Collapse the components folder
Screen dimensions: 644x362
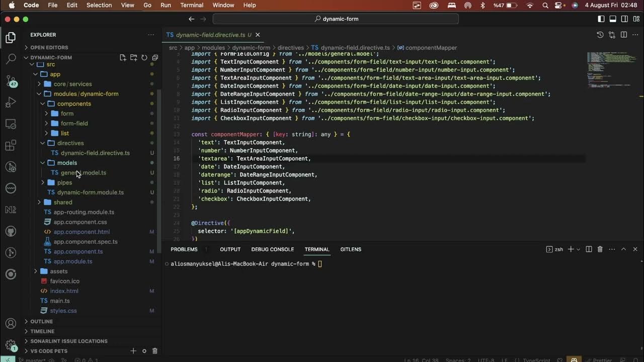point(74,104)
